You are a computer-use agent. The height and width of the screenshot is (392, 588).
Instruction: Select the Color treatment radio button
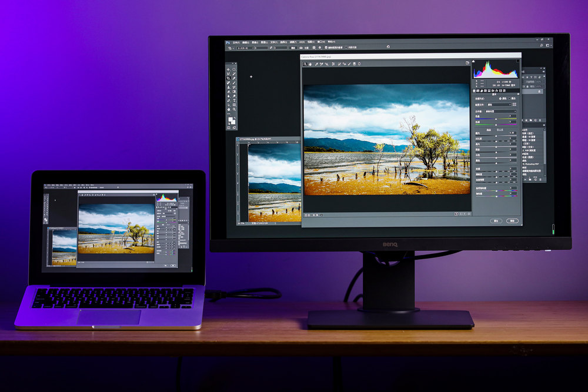coord(500,99)
